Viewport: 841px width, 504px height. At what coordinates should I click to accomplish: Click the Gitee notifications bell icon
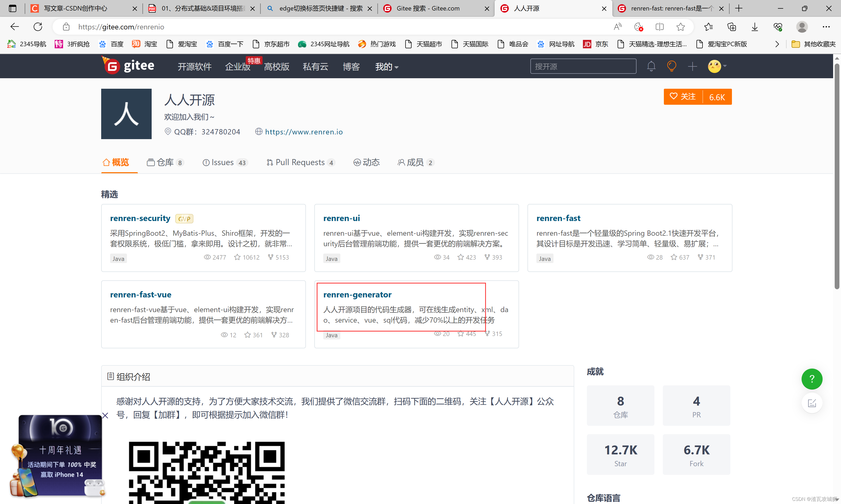coord(651,66)
